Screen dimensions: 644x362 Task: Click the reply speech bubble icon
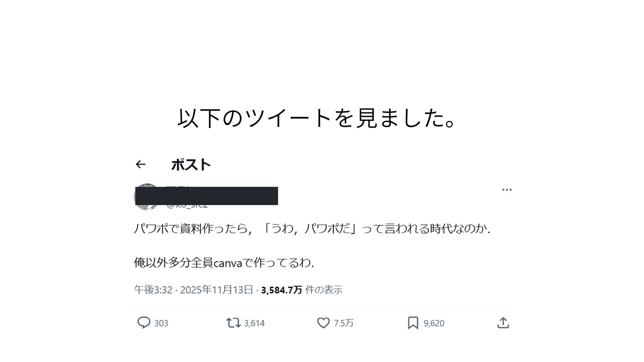(144, 322)
